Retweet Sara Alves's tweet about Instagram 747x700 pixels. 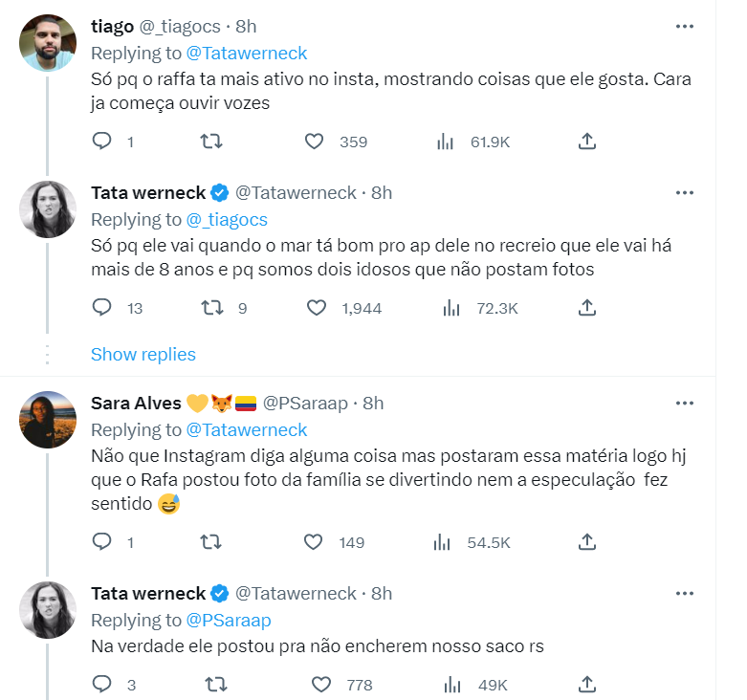click(211, 542)
